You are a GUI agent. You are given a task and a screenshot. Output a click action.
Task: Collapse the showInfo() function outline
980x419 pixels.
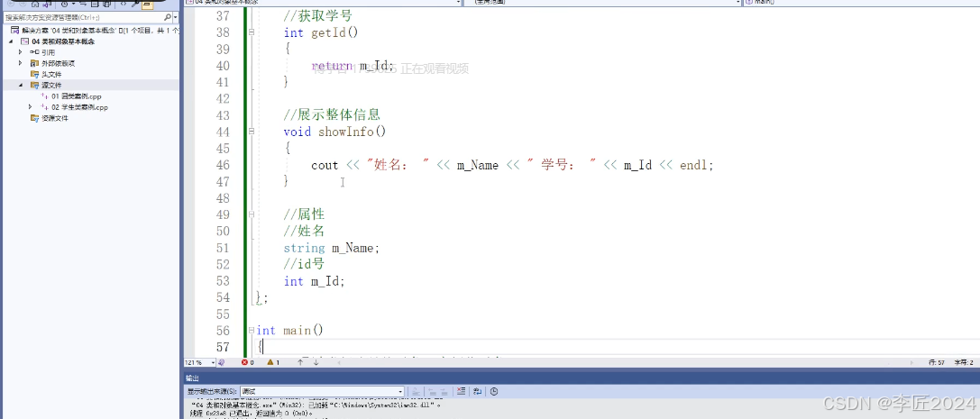[252, 132]
